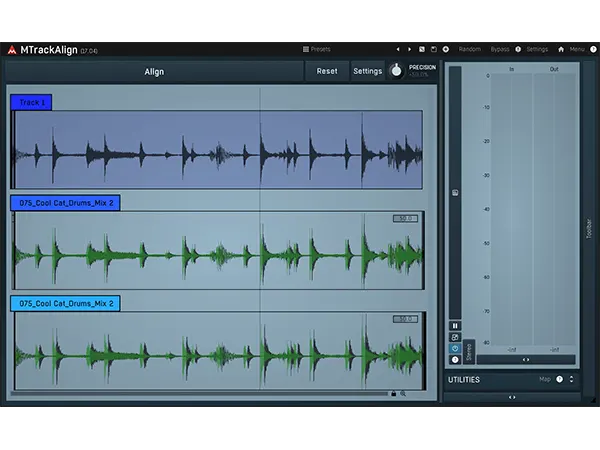Click the Utilities up-down stepper arrows
Screen dimensions: 600x450
click(x=571, y=379)
